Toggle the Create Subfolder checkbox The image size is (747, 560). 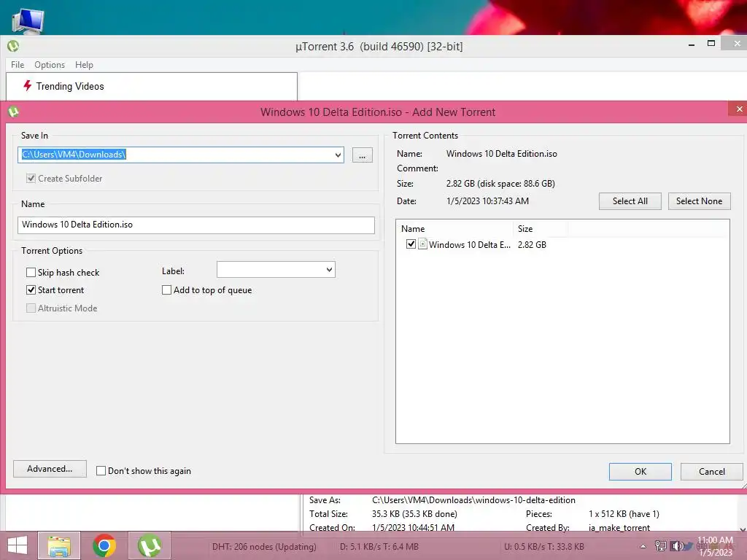click(x=31, y=178)
